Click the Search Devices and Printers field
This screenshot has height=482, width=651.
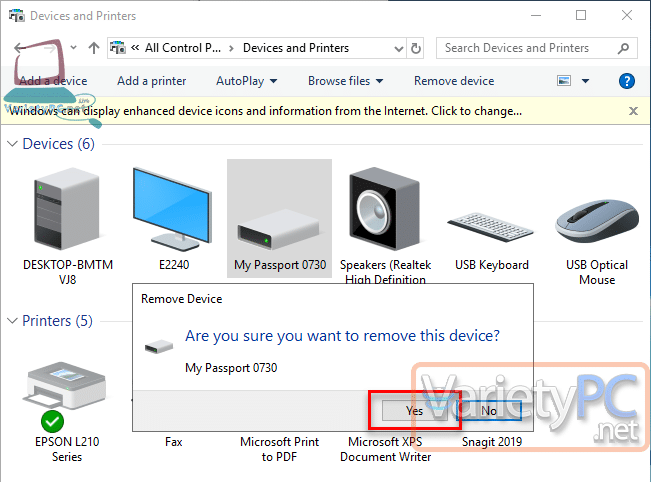click(x=530, y=47)
